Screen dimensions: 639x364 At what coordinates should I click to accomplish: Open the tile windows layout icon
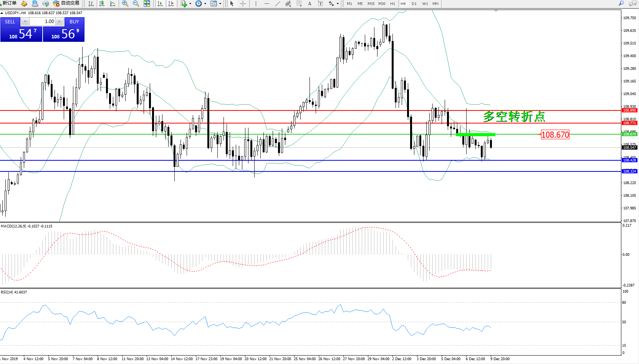pos(147,3)
